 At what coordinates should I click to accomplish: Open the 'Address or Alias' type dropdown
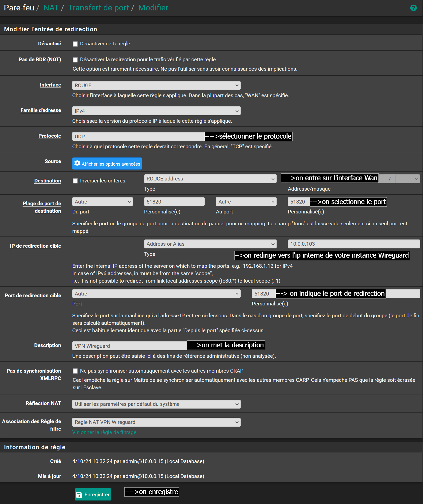210,244
